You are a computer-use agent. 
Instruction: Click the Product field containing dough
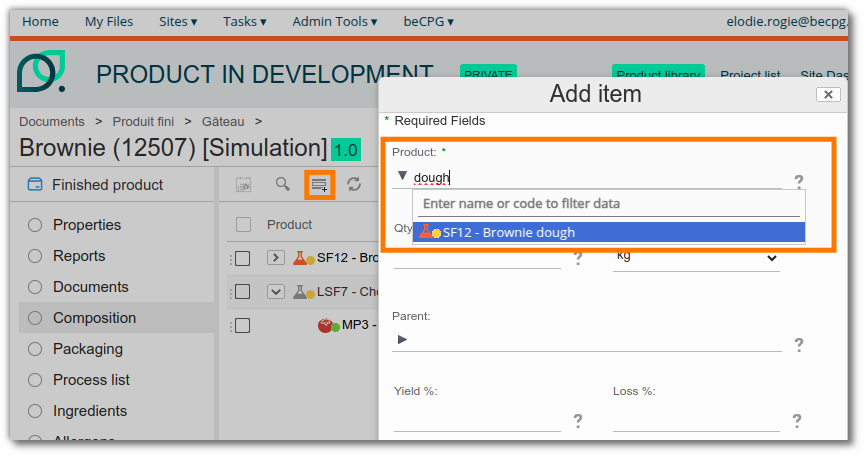(x=597, y=178)
